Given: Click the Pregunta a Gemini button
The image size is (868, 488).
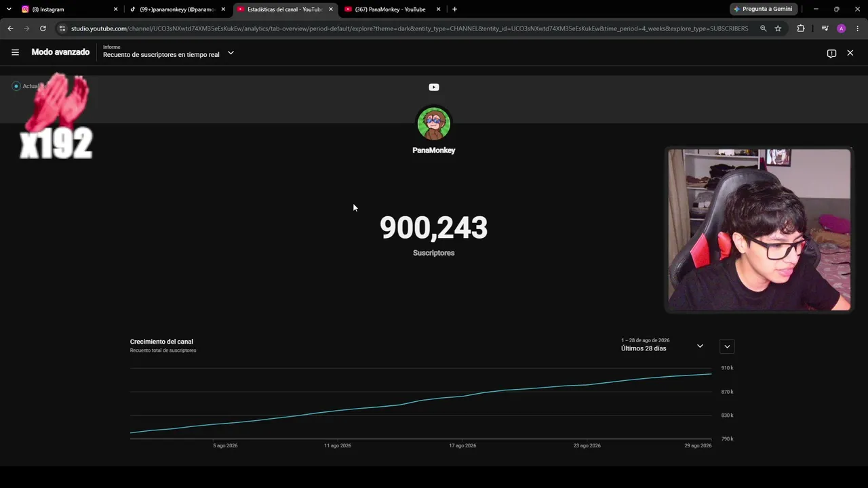Looking at the screenshot, I should 763,9.
